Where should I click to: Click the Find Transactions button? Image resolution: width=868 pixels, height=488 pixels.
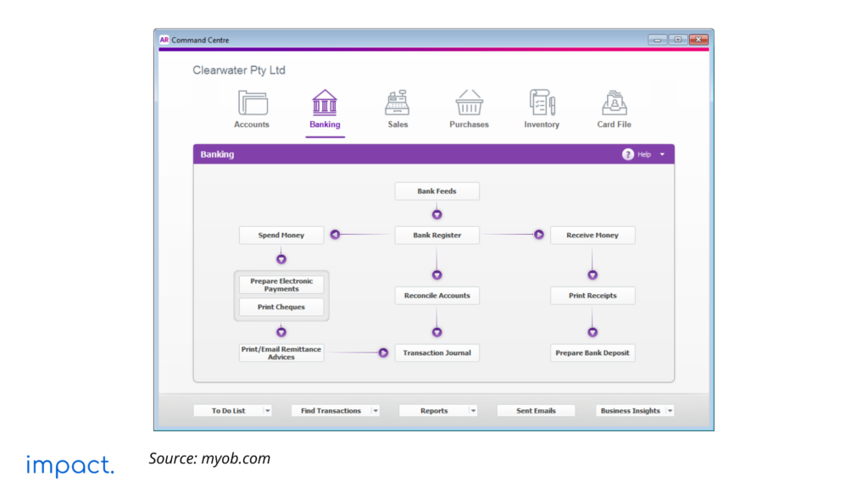[331, 411]
